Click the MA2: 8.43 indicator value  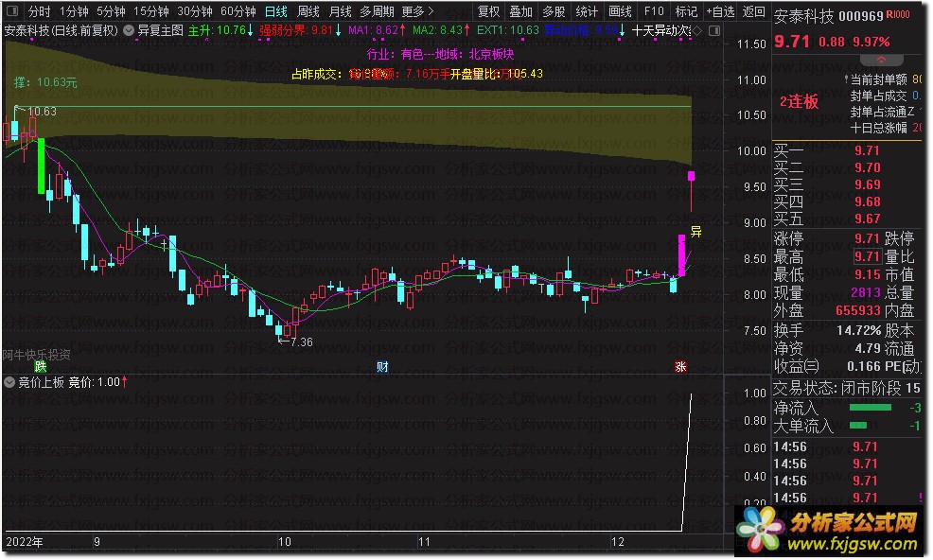click(437, 29)
